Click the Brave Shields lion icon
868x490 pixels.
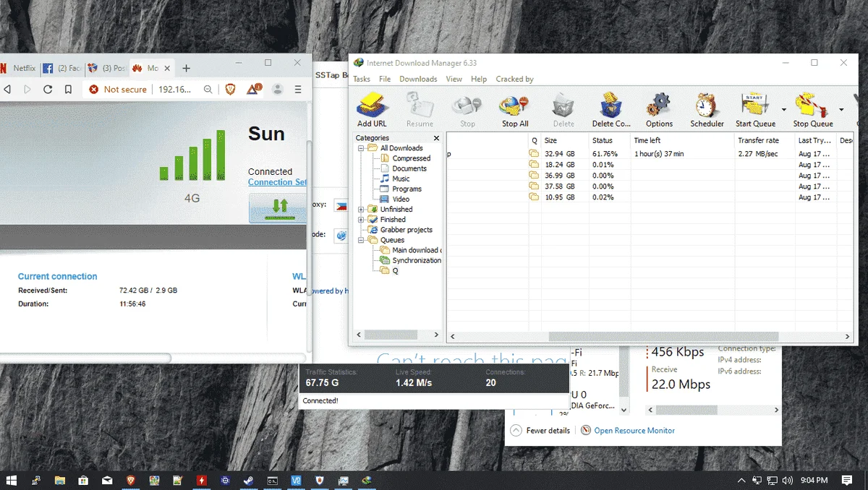pos(231,89)
